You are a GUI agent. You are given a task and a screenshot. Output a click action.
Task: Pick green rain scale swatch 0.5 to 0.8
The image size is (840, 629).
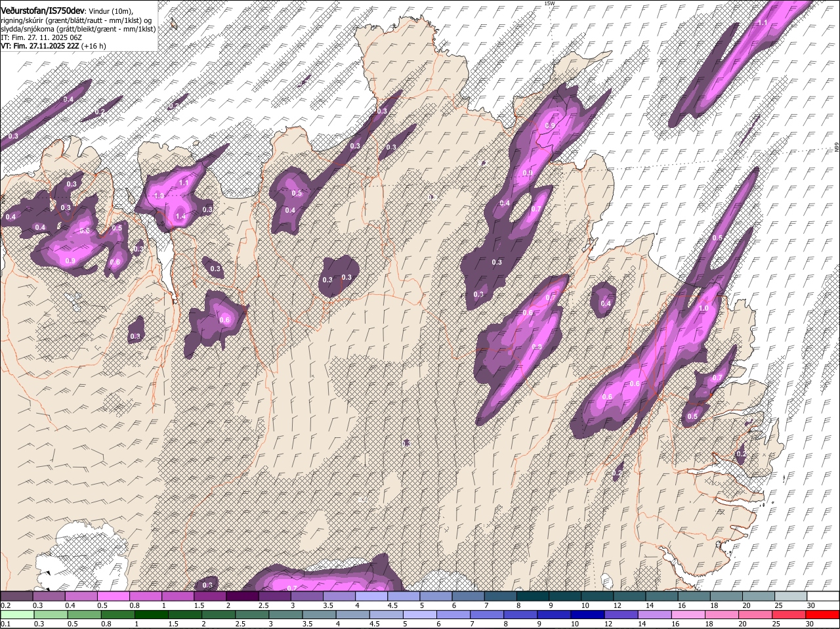click(x=84, y=614)
